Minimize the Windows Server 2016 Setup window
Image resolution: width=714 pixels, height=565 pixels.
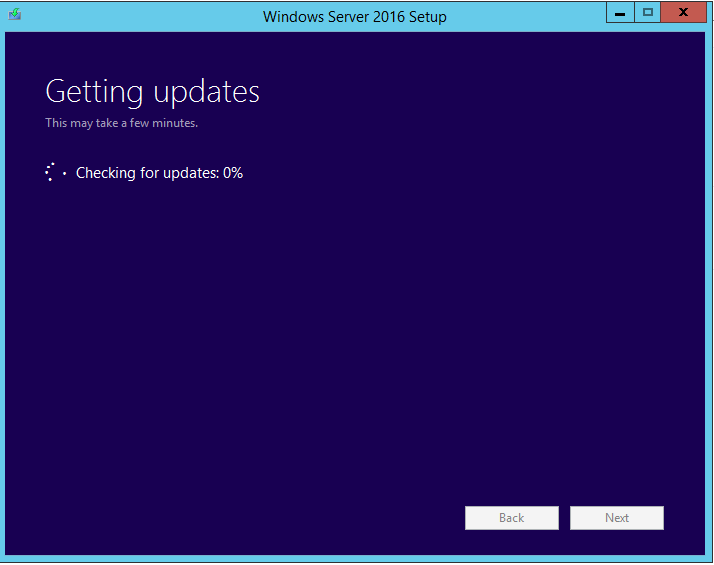[x=620, y=13]
